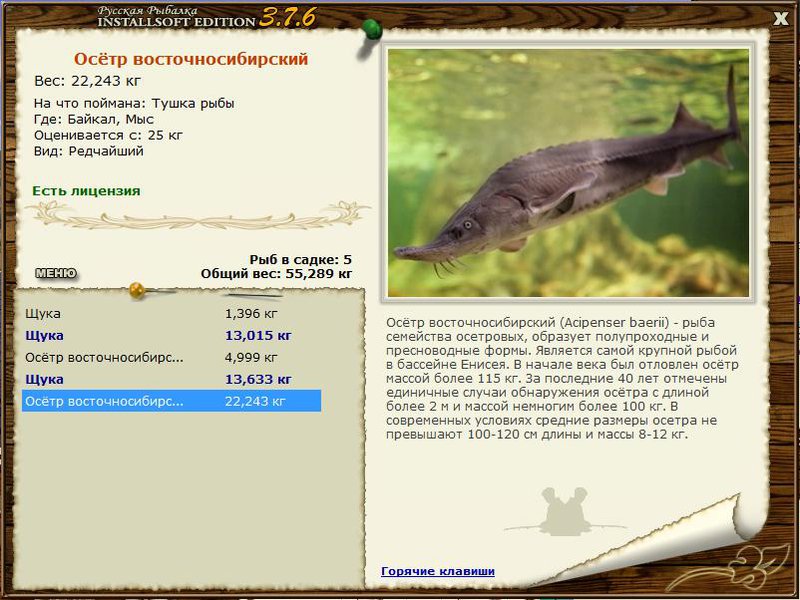Select the Щука 1,396 кг entry
The width and height of the screenshot is (800, 600).
tap(171, 313)
